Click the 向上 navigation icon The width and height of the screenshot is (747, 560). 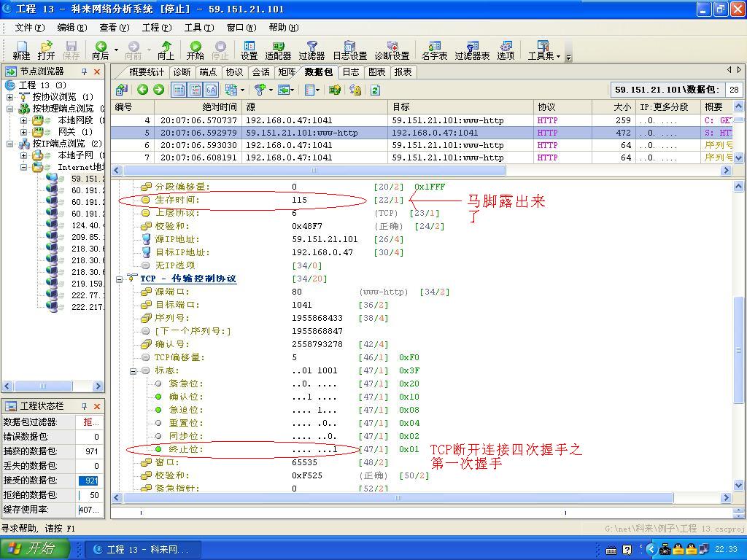[x=166, y=51]
